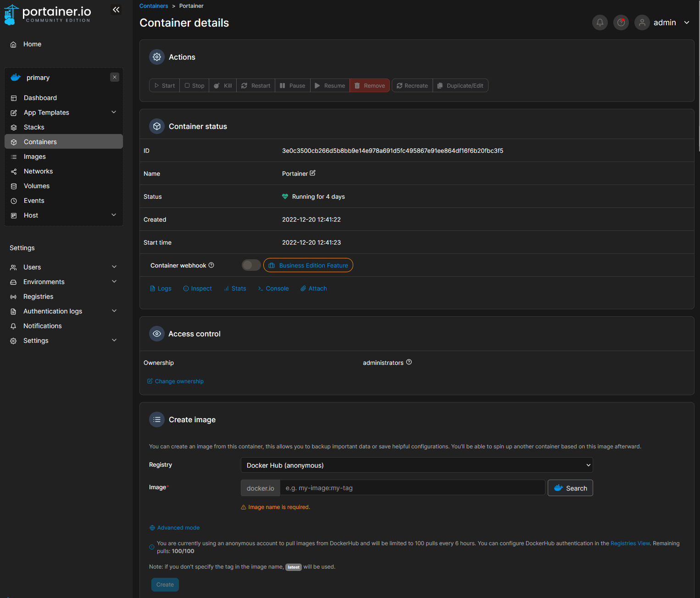Viewport: 700px width, 598px height.
Task: Collapse the sidebar with double-chevron icon
Action: [116, 10]
